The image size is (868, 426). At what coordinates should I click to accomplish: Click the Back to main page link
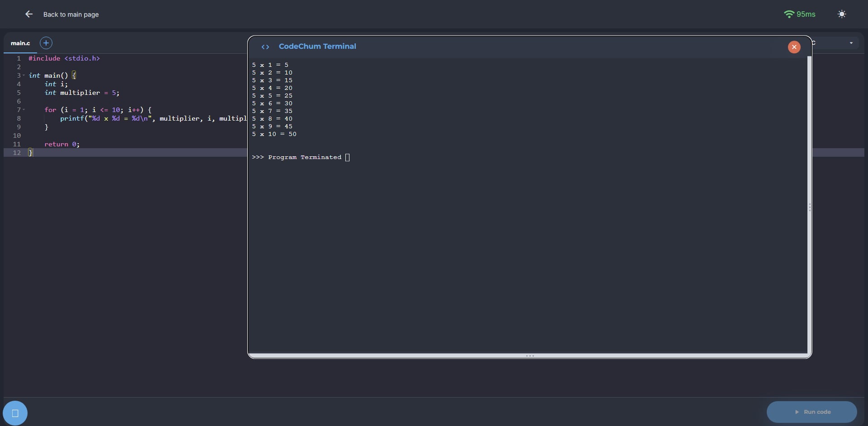pyautogui.click(x=71, y=14)
